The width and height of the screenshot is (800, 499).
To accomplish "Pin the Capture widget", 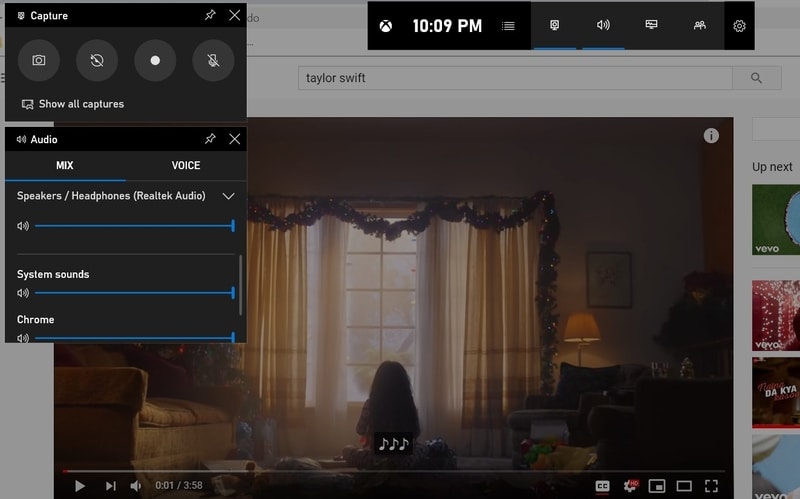I will (210, 15).
